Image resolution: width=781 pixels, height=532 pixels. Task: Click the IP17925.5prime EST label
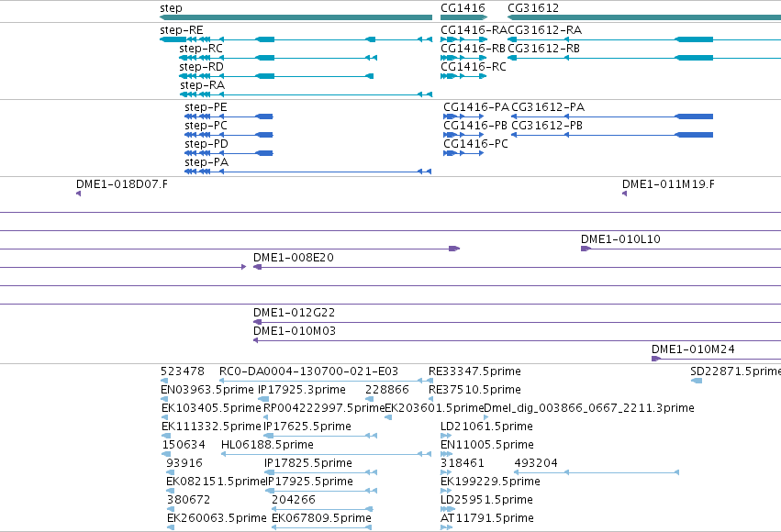pyautogui.click(x=309, y=482)
